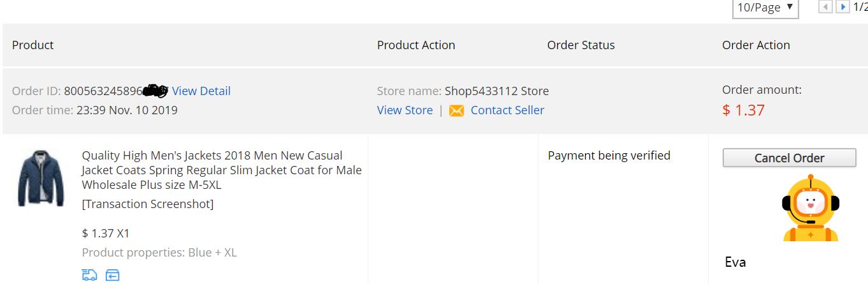This screenshot has height=284, width=868.
Task: Open the View Detail link
Action: click(201, 91)
